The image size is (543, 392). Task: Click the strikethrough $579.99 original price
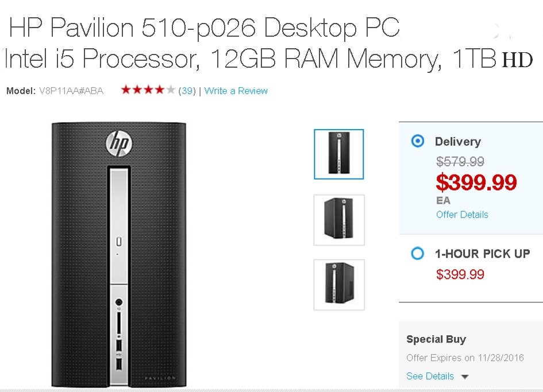460,161
